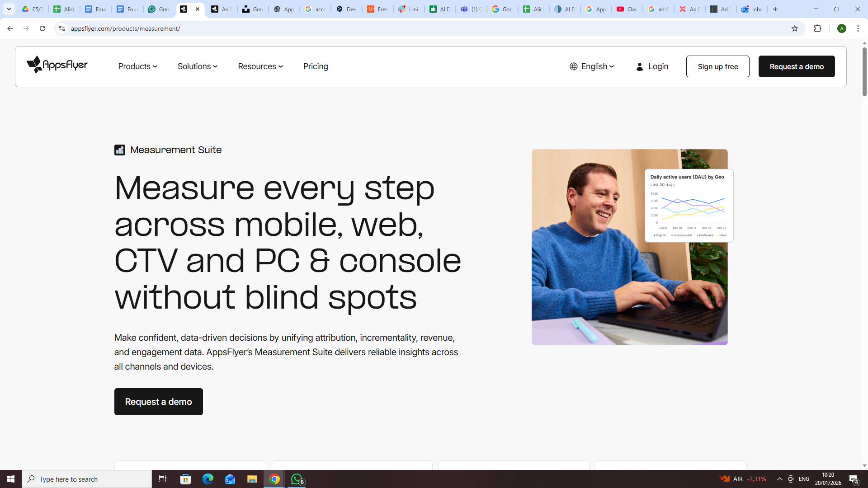Switch to the first Ad F AppsFlyer tab

(221, 9)
